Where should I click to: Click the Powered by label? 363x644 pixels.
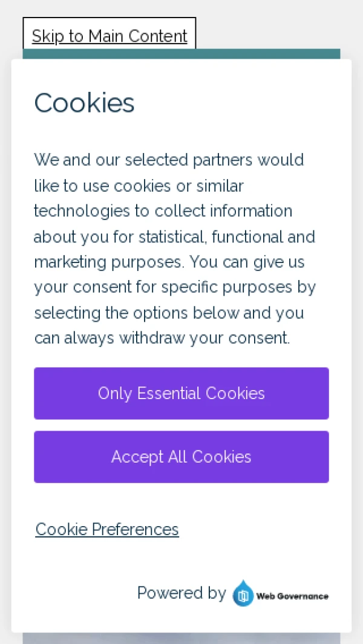pos(181,593)
